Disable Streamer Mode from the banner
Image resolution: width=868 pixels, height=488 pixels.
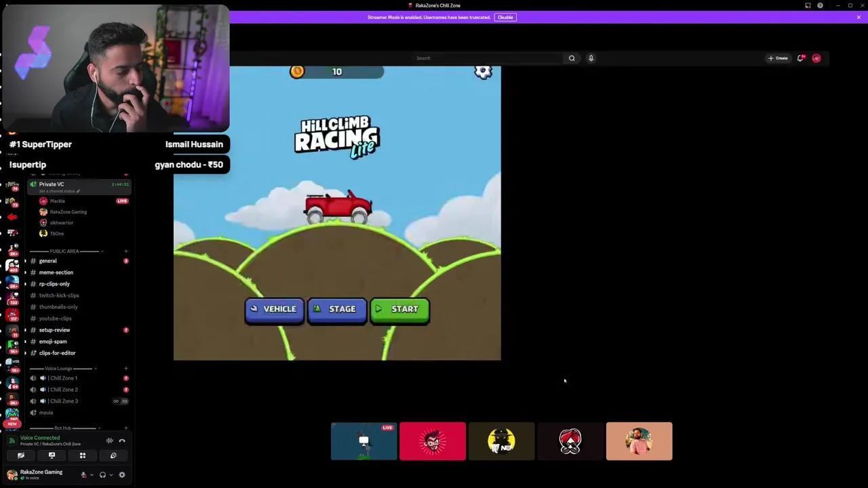point(505,17)
